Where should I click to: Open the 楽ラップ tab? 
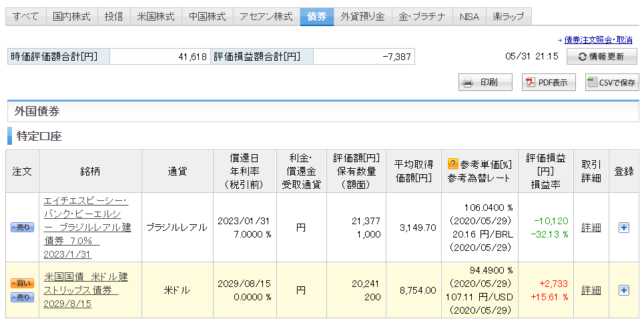coord(509,17)
